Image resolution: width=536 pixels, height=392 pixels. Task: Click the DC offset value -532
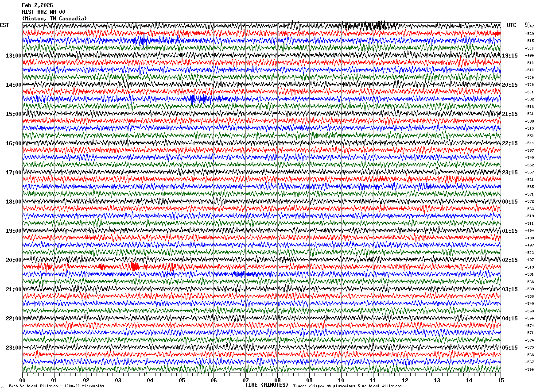click(529, 100)
